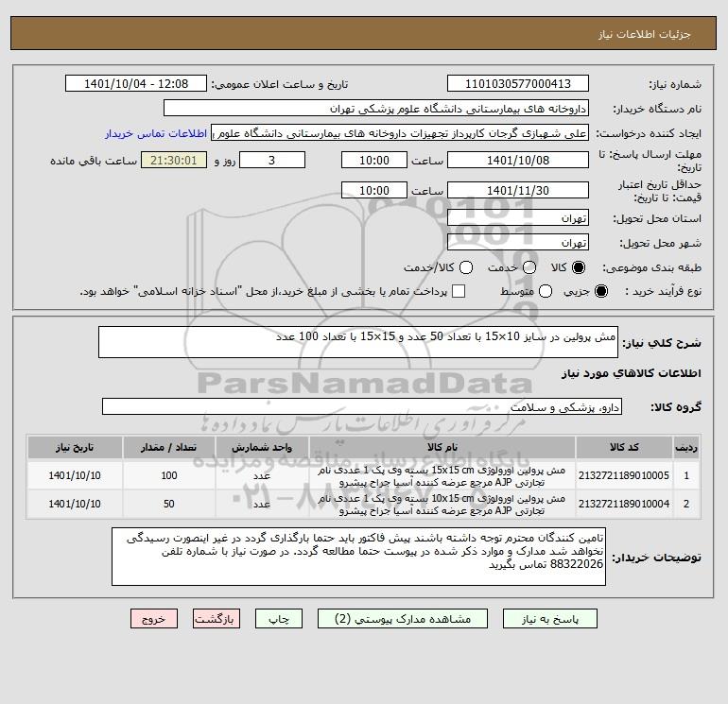Click the واحد شمارش column header

click(262, 447)
